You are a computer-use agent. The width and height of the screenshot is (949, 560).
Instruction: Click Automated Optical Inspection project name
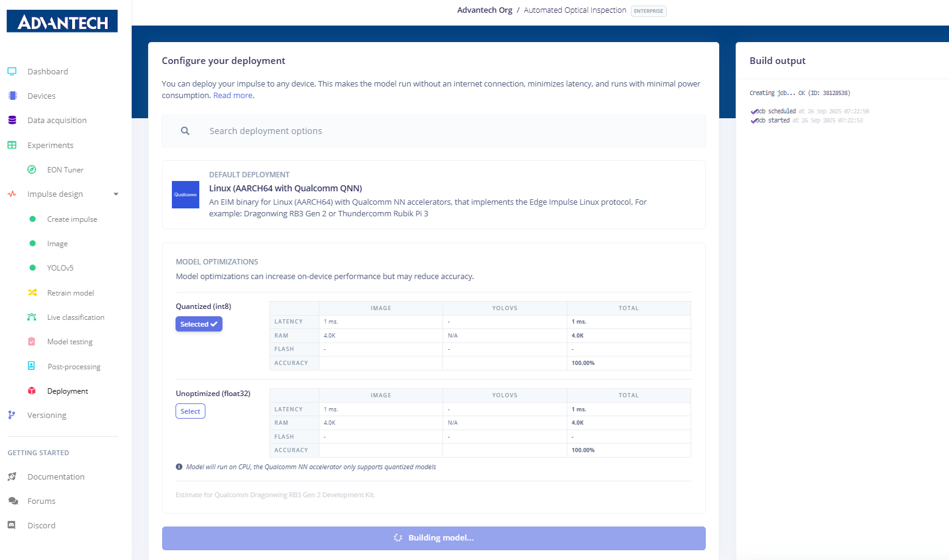click(x=575, y=10)
